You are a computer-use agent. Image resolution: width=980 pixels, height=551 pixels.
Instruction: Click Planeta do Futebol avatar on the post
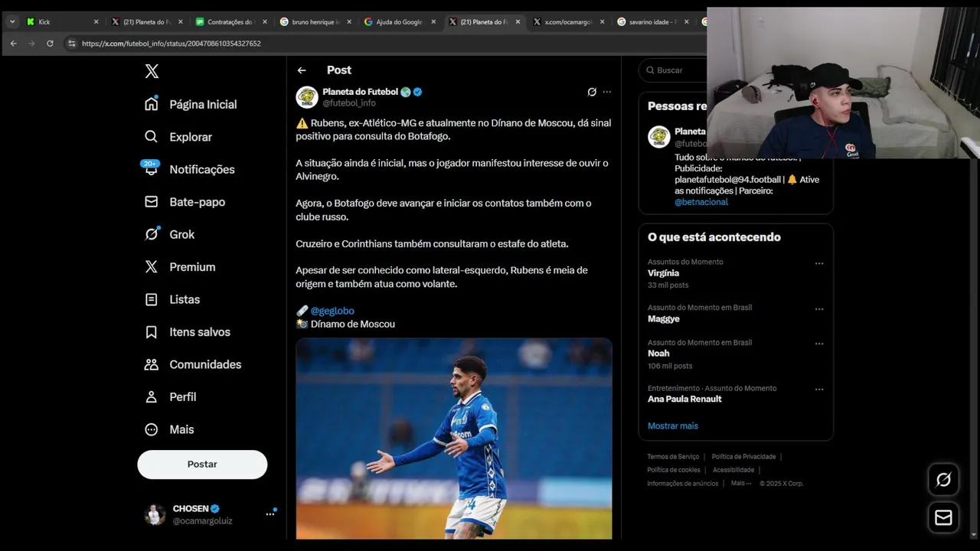click(x=307, y=97)
